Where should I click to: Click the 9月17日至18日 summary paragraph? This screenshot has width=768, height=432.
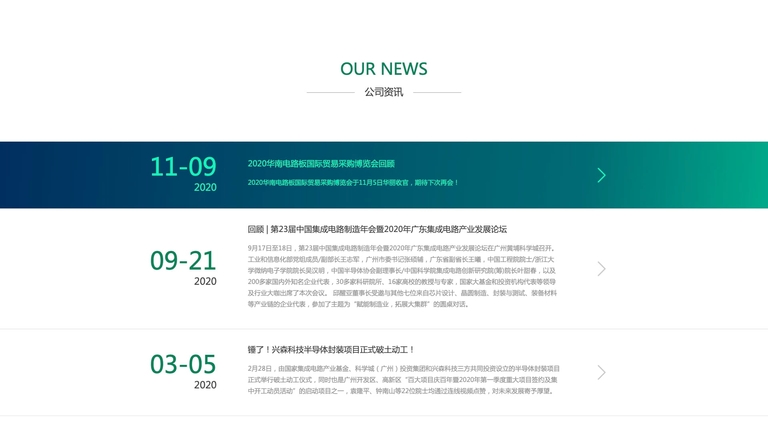click(403, 276)
